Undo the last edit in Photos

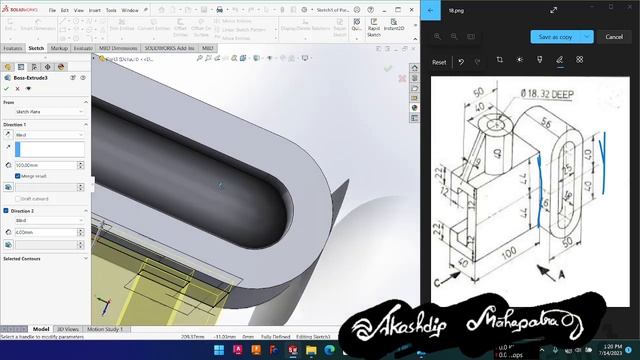[x=461, y=62]
